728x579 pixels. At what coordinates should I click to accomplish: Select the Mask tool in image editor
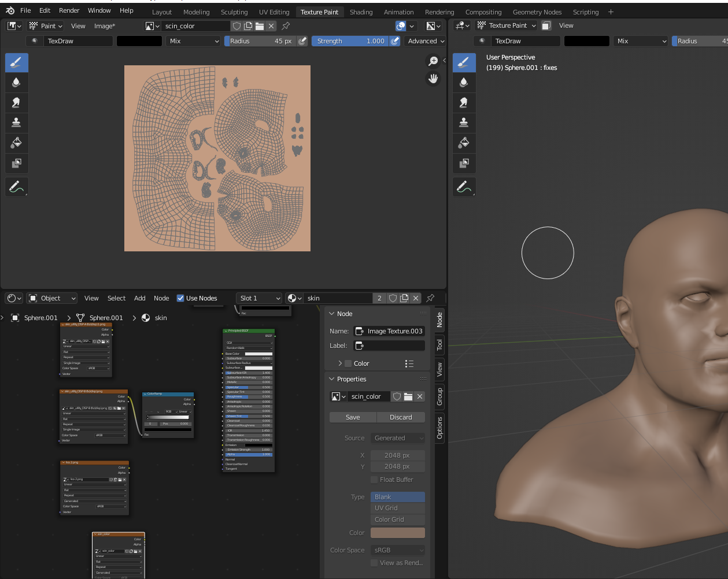coord(16,164)
